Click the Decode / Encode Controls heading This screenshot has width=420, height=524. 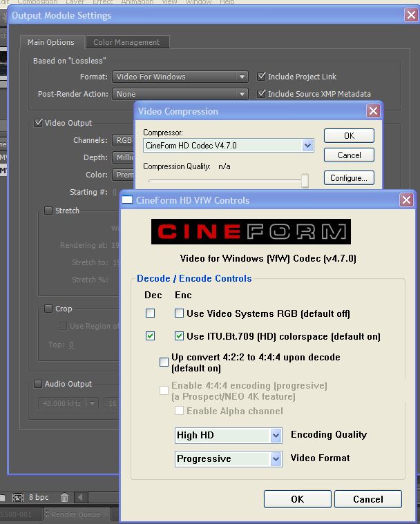[x=194, y=278]
